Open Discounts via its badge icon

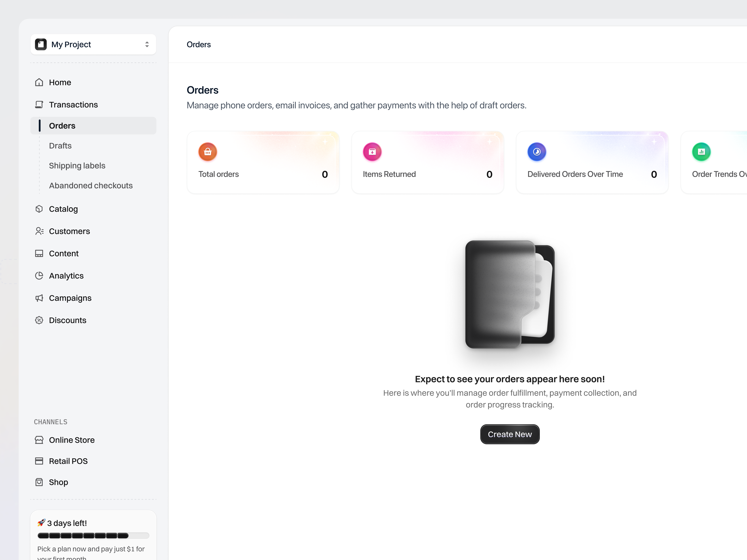point(39,320)
